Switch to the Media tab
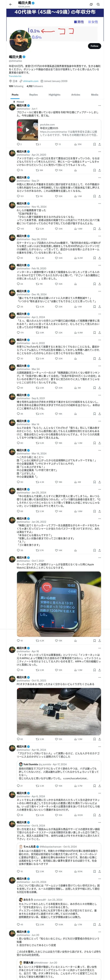Screen dimensions: 110x980 [95, 95]
